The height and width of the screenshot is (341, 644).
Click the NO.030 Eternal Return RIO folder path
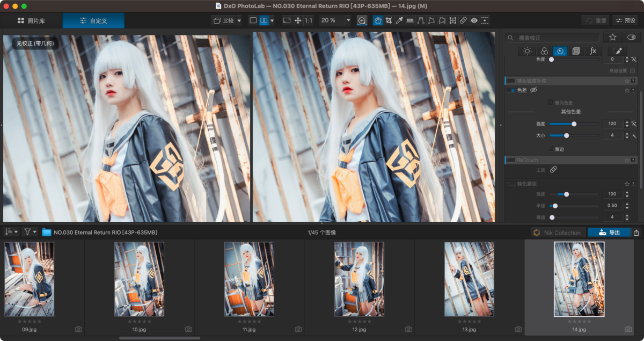pos(105,233)
